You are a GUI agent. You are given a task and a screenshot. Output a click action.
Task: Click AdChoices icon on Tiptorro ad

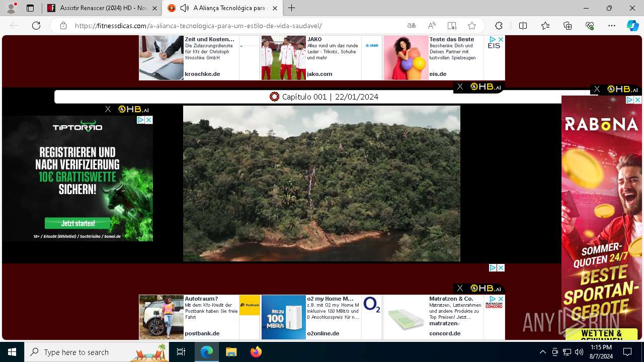click(x=141, y=120)
